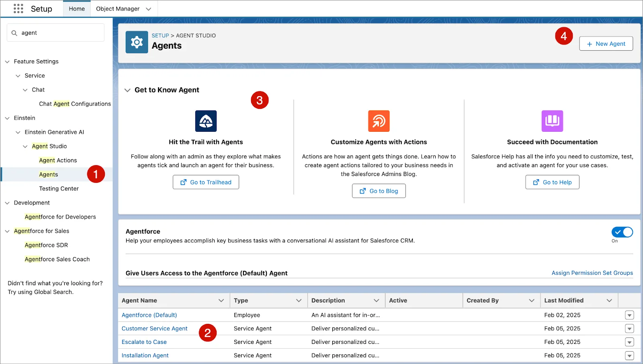Turn off the Agentforce toggle
The image size is (643, 364).
[622, 232]
